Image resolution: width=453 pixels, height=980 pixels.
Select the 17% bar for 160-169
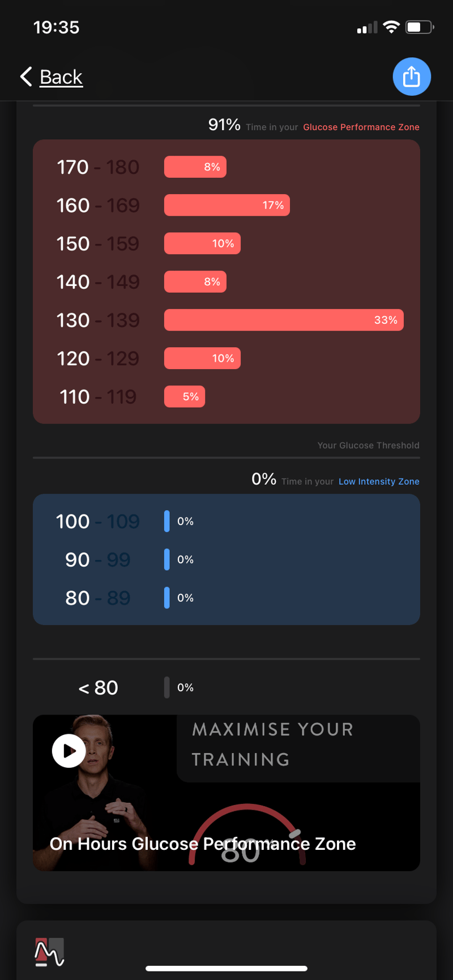(227, 205)
